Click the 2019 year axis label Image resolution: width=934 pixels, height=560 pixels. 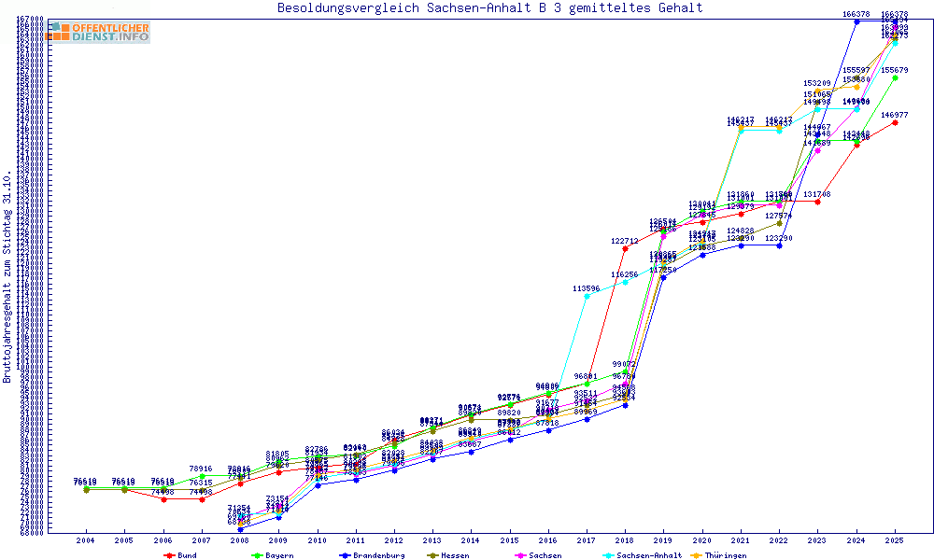(663, 540)
